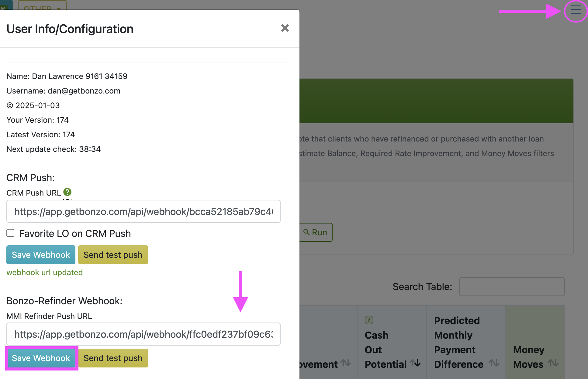Sort the Cash Out Potential column
This screenshot has width=588, height=379.
click(x=415, y=363)
